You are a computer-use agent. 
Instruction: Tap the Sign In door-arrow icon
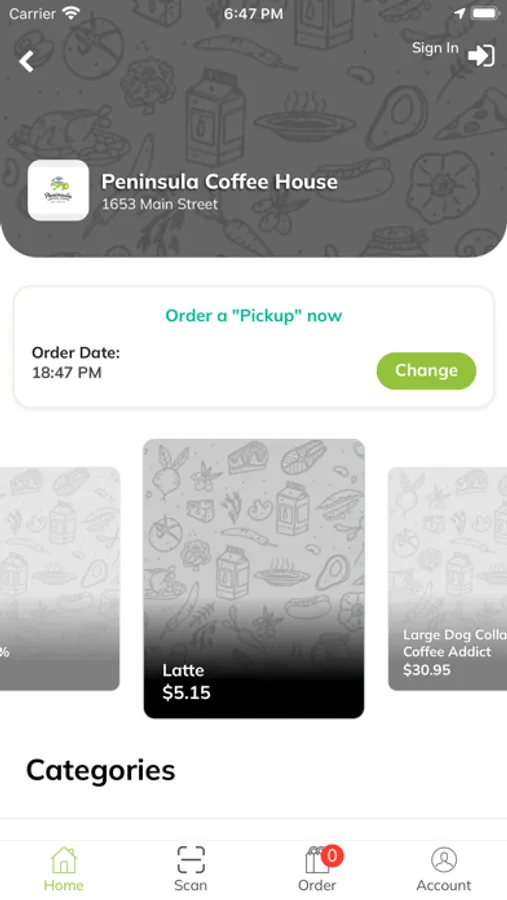(x=481, y=56)
